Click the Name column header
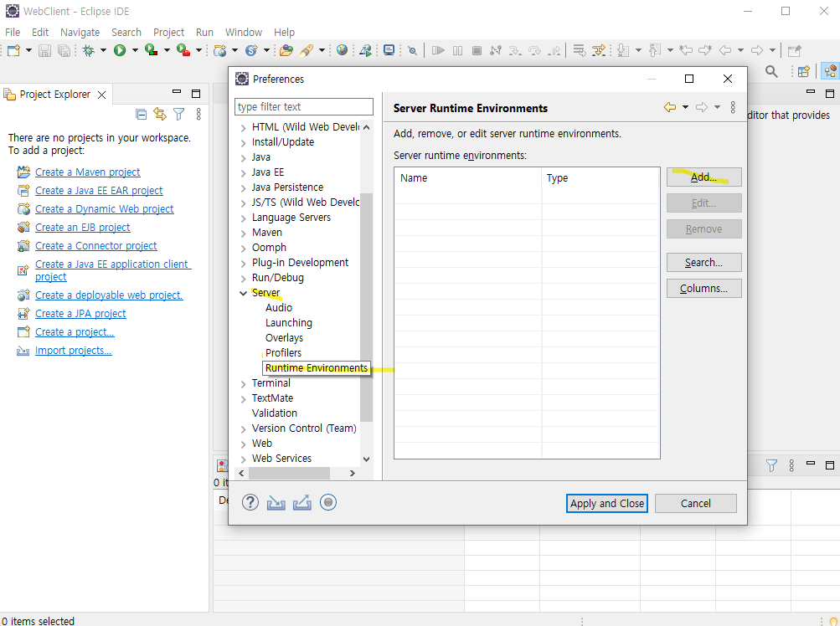 (x=467, y=177)
